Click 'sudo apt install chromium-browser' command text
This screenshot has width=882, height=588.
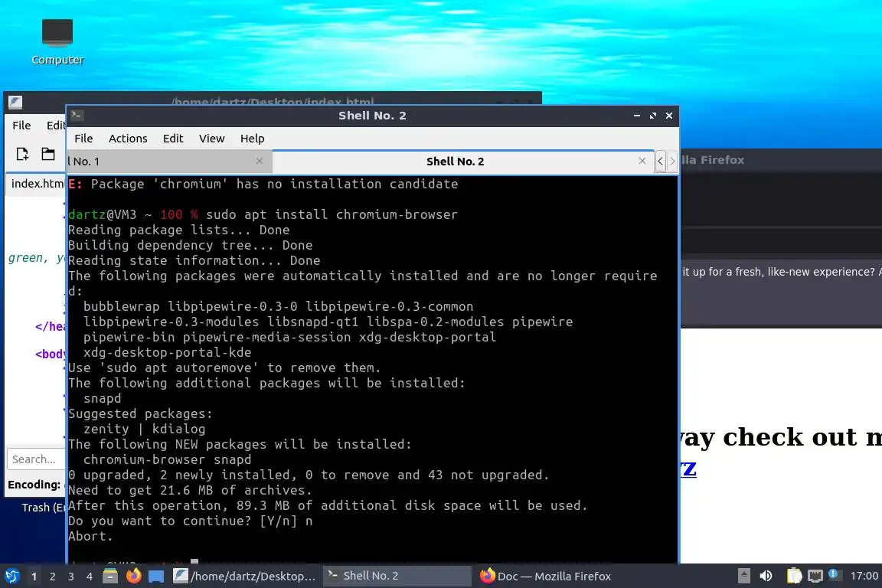click(x=332, y=214)
